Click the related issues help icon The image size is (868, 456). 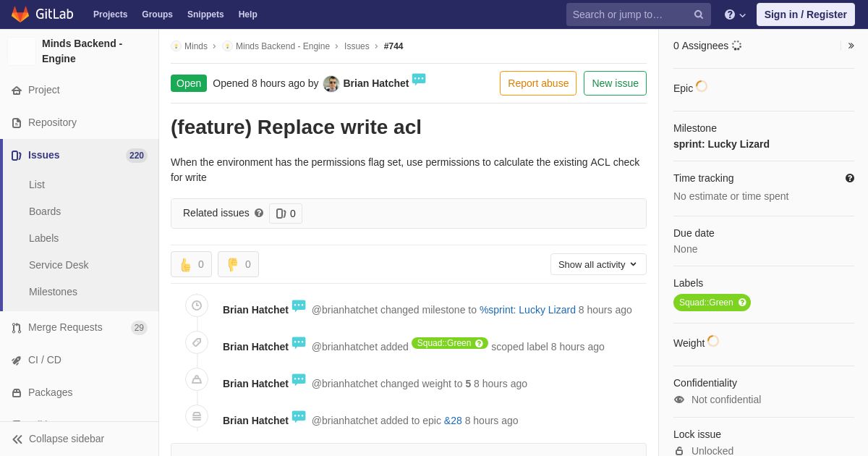[x=259, y=213]
